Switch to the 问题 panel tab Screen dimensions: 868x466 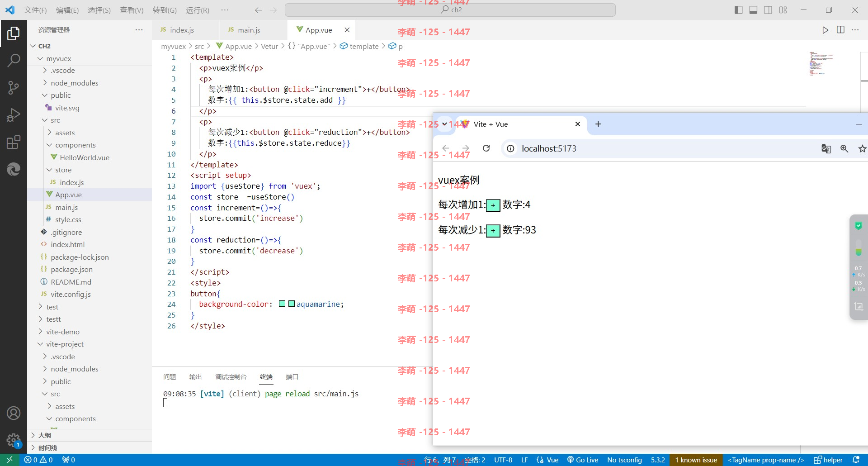pyautogui.click(x=170, y=377)
